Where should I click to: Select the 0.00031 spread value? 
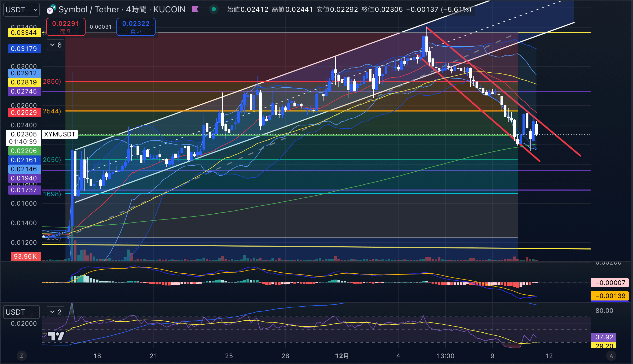pyautogui.click(x=101, y=27)
